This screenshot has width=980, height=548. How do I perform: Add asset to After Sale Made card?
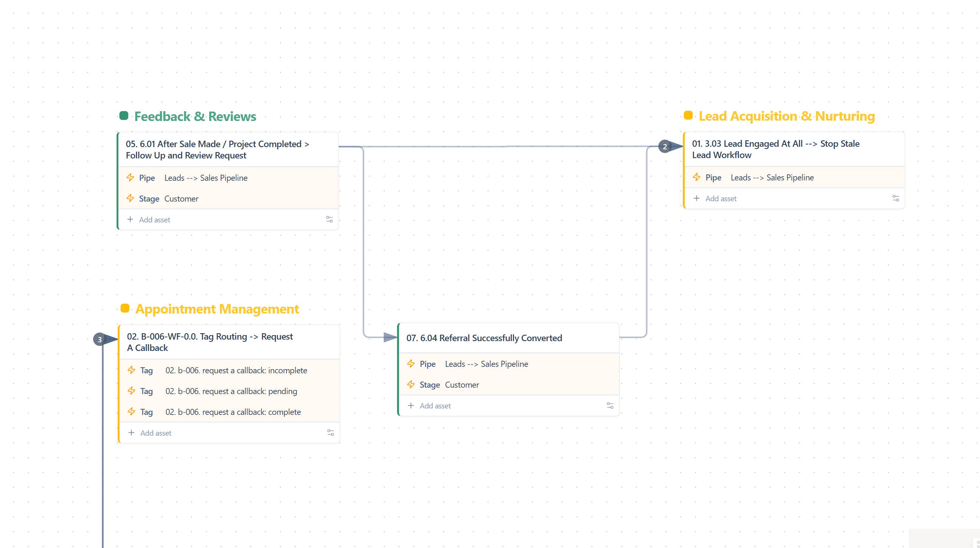pyautogui.click(x=154, y=220)
